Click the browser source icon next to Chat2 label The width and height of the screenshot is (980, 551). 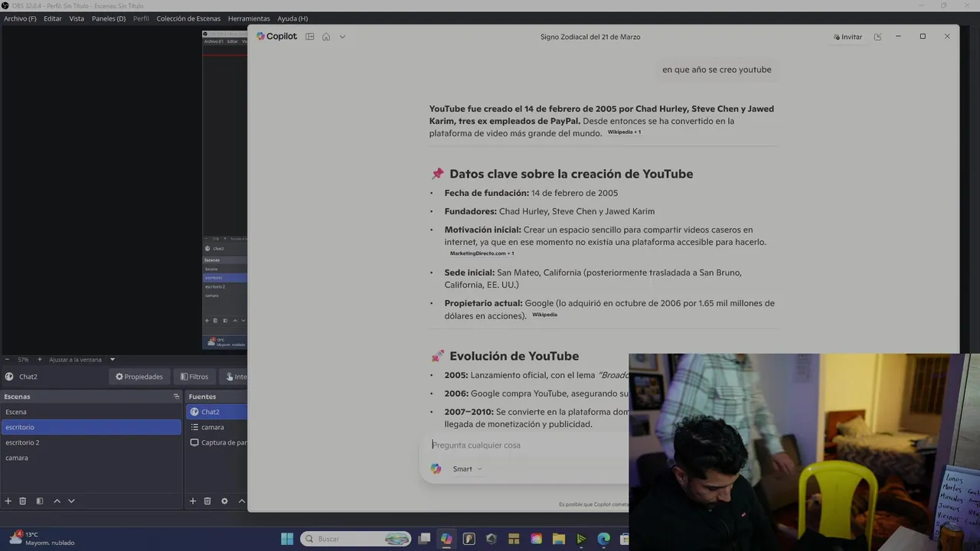point(9,377)
